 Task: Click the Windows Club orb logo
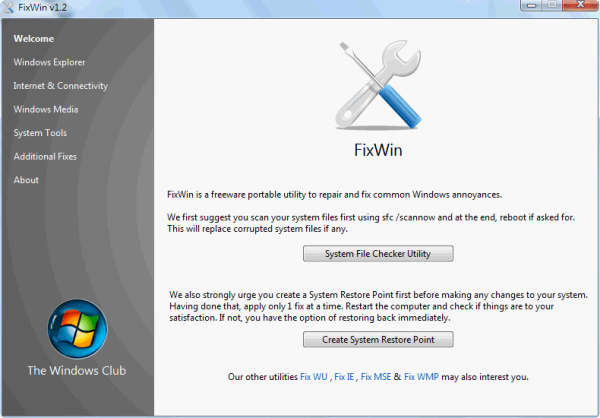tap(77, 329)
